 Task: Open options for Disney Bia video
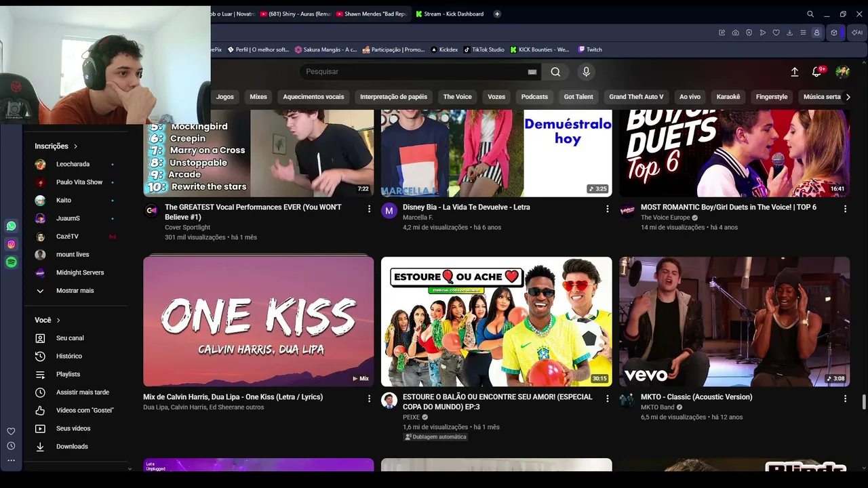607,209
